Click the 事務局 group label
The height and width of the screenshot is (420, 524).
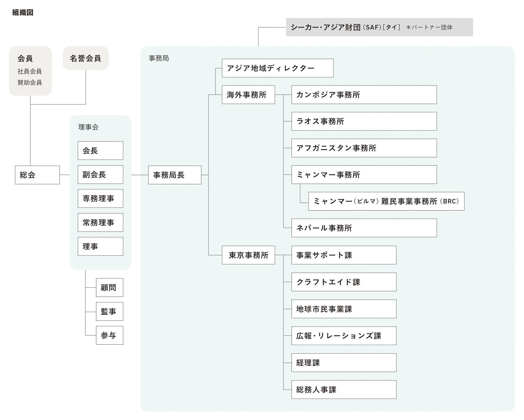[159, 58]
